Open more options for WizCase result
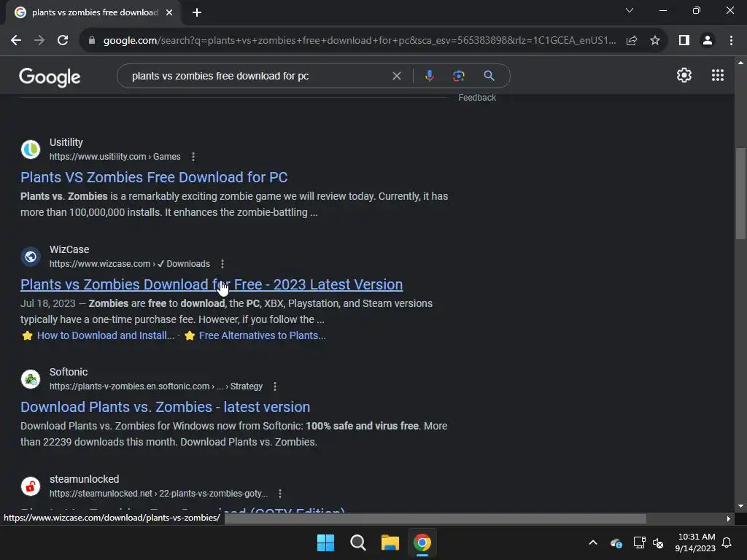 (222, 264)
